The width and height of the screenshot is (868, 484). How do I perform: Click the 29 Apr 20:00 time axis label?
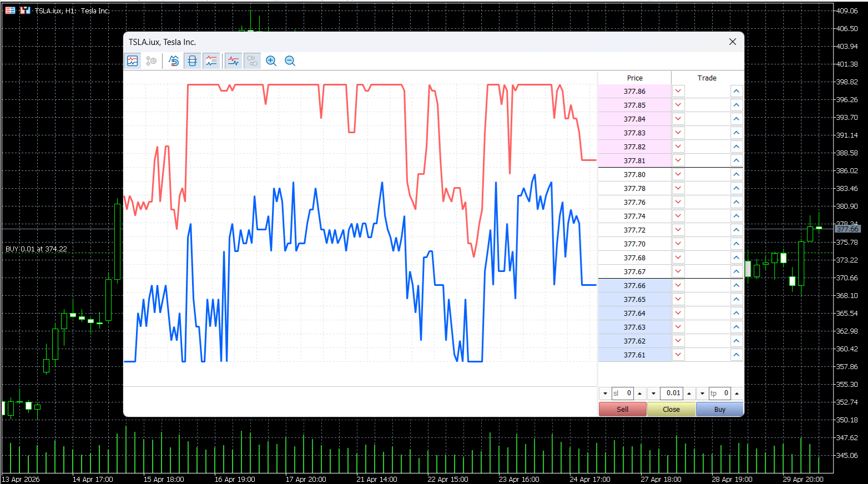(803, 479)
